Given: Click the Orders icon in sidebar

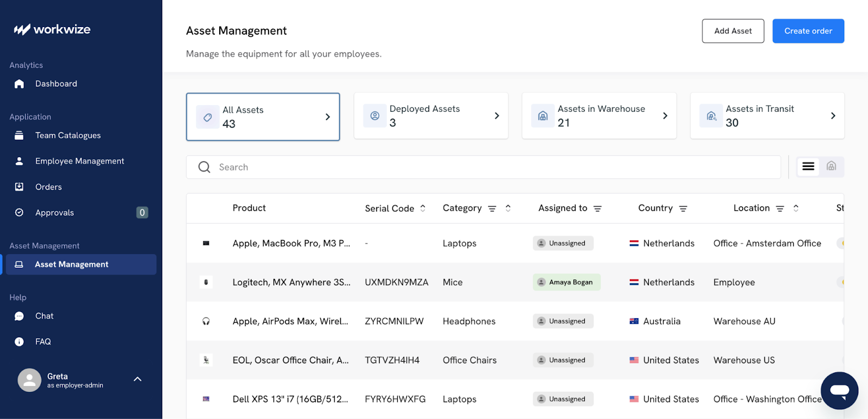Looking at the screenshot, I should pos(19,187).
